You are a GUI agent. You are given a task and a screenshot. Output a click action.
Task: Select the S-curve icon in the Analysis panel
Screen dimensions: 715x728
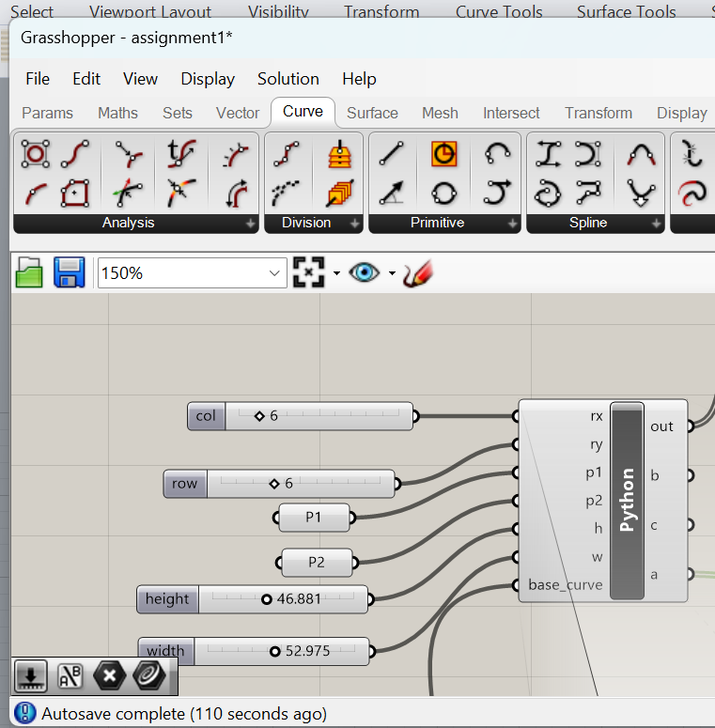pos(75,154)
